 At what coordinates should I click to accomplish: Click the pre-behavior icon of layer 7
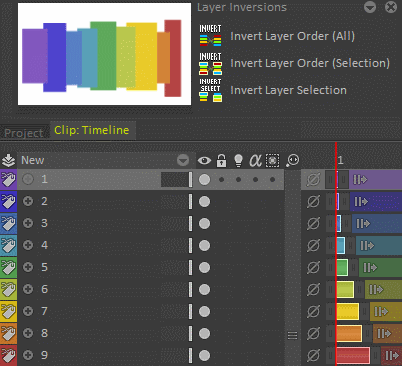(313, 312)
